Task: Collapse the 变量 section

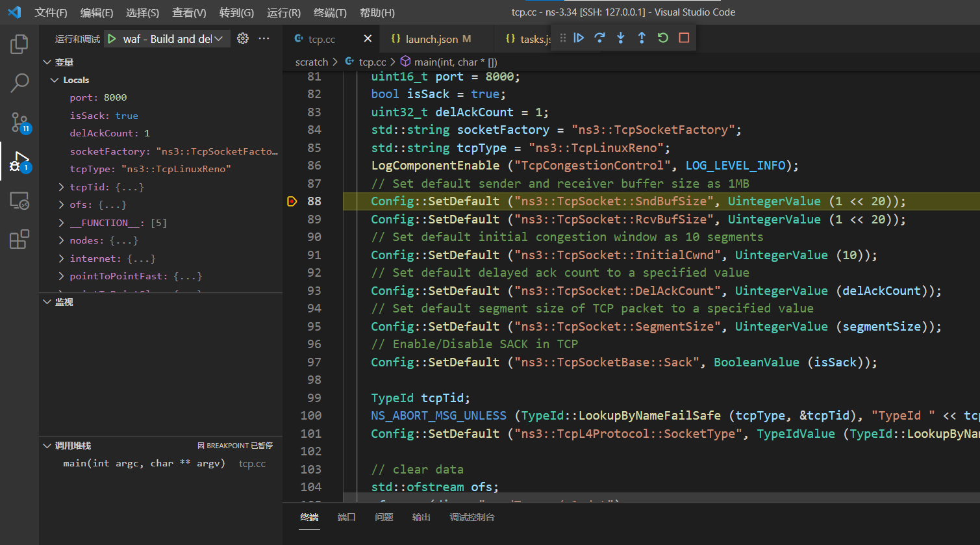Action: click(47, 62)
